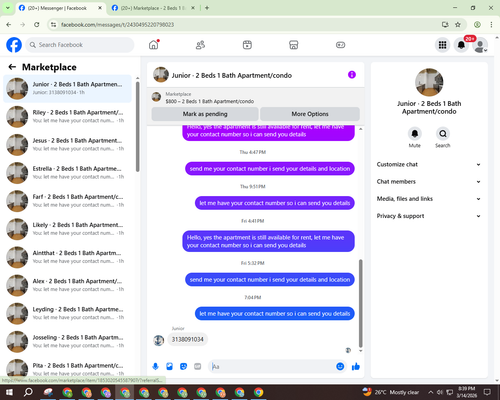
Task: Record a voice clip with the microphone
Action: tap(155, 367)
